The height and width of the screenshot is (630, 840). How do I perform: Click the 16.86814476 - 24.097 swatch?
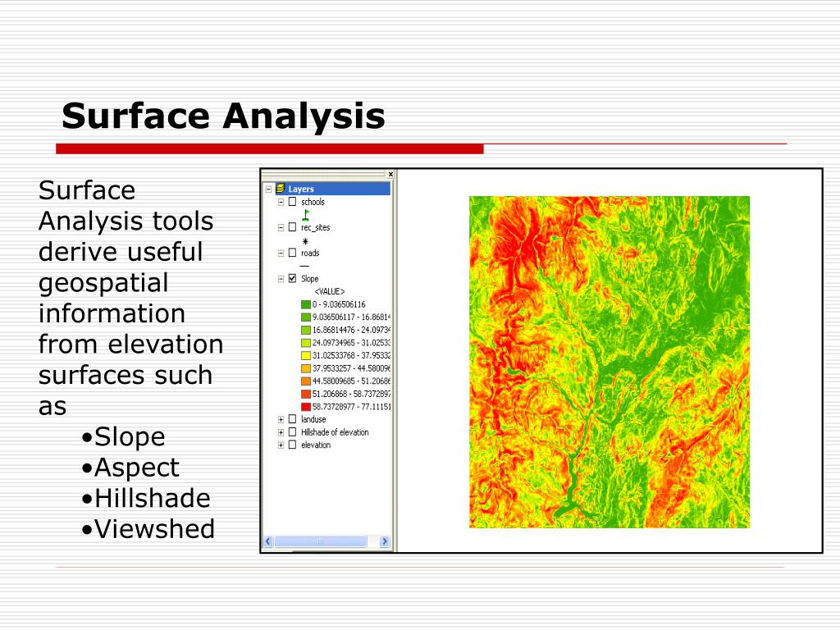[306, 330]
